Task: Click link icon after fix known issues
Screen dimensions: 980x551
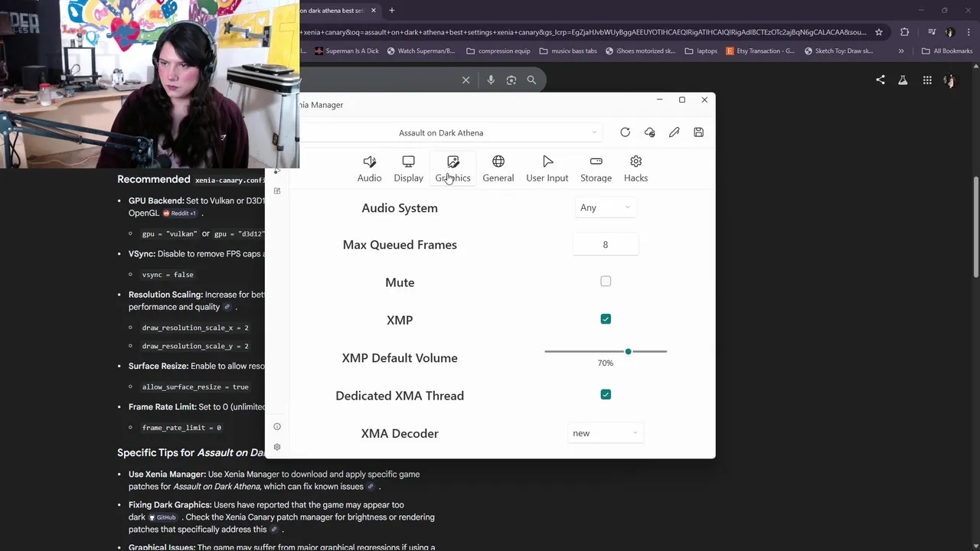Action: click(x=371, y=487)
